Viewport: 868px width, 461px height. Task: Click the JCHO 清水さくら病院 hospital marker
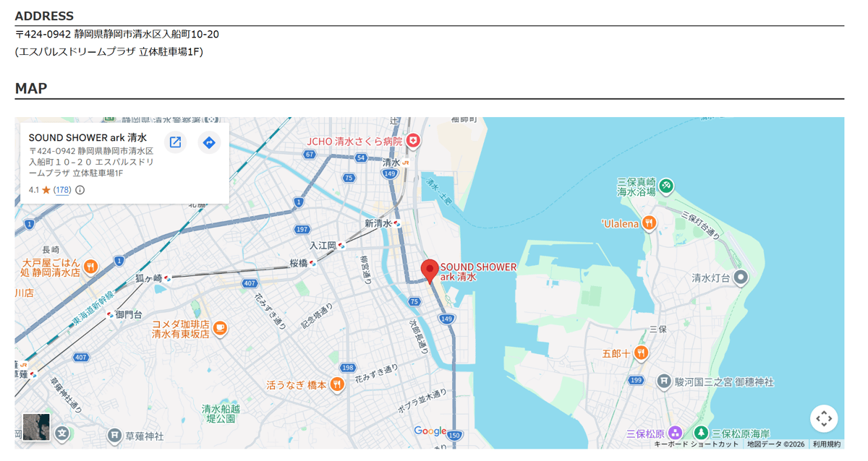pos(413,141)
